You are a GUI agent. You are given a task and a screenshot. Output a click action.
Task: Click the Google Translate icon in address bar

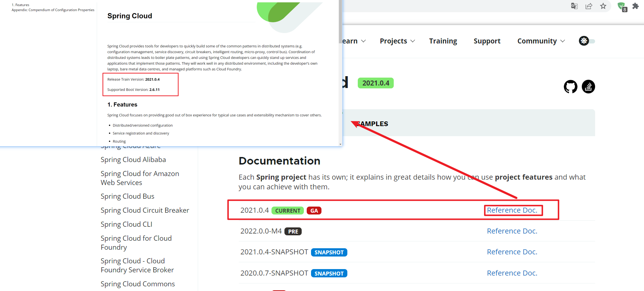574,6
